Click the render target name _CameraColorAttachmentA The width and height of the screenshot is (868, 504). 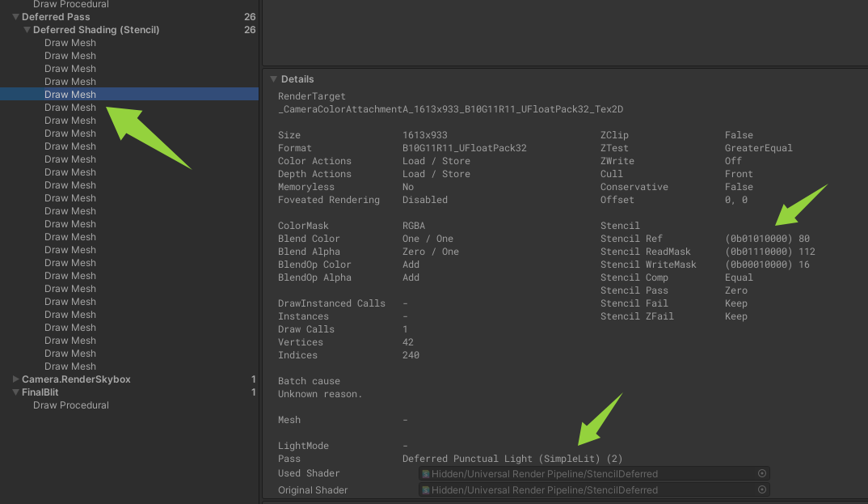coord(450,109)
